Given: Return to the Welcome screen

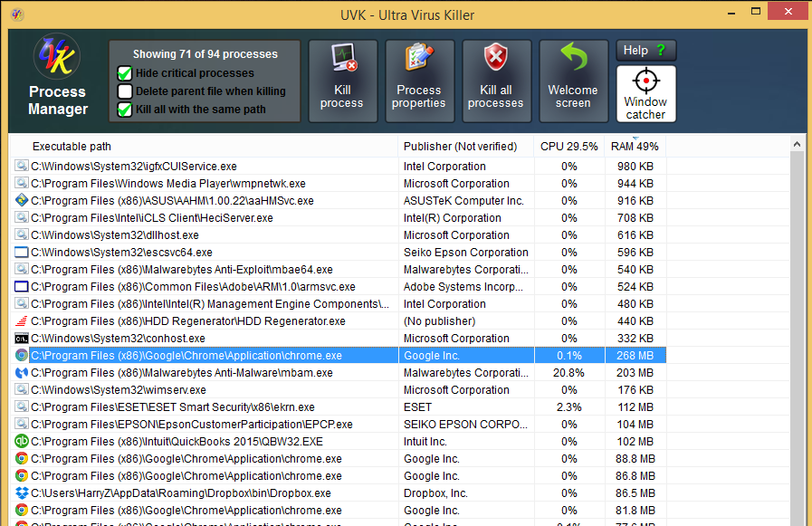Looking at the screenshot, I should coord(573,81).
